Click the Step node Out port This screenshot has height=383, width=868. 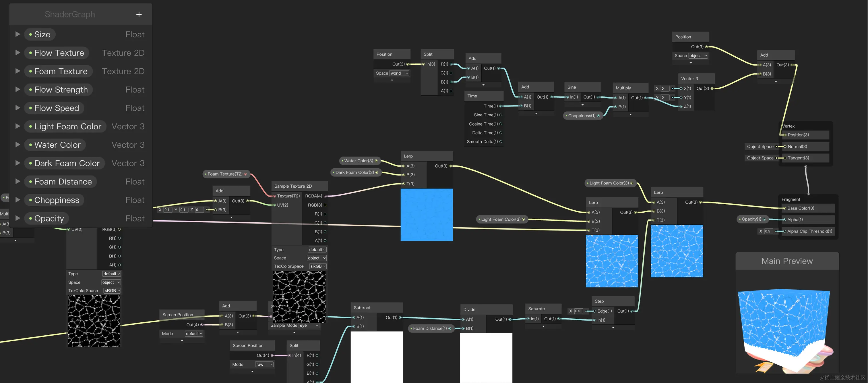click(632, 311)
